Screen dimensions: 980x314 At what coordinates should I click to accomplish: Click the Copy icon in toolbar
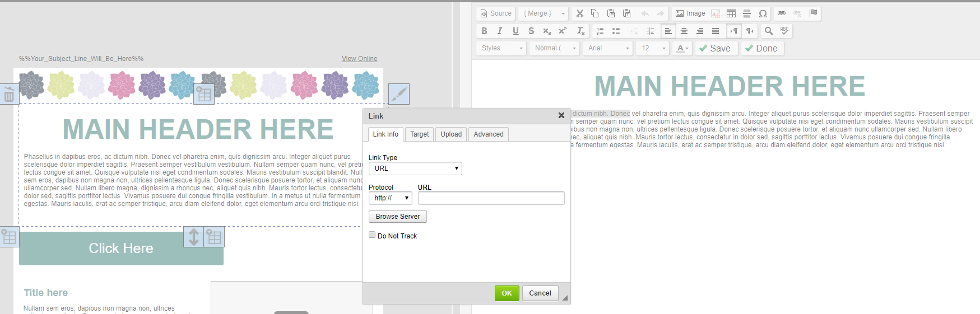595,13
